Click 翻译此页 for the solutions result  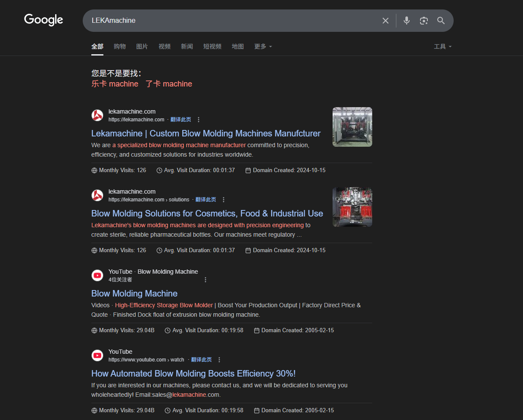pyautogui.click(x=205, y=200)
